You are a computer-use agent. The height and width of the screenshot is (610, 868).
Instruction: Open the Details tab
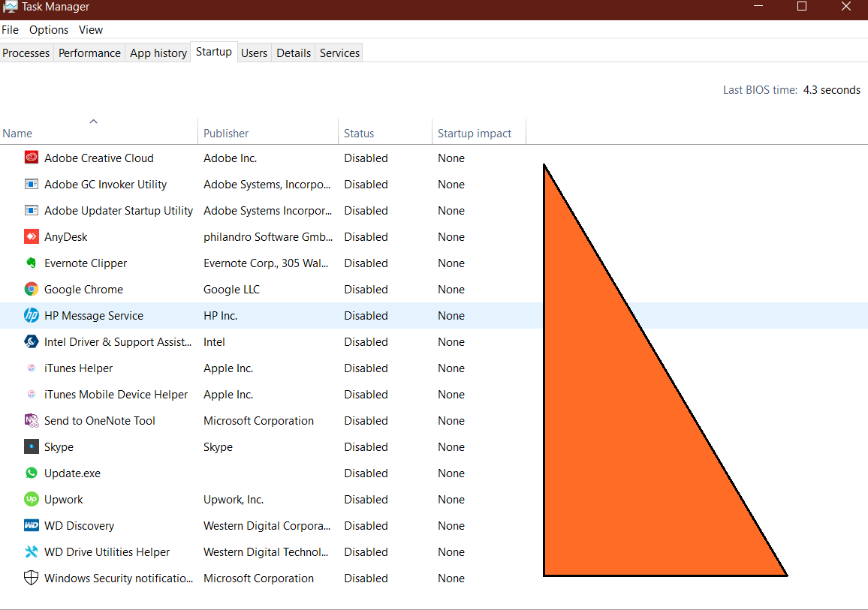click(294, 53)
